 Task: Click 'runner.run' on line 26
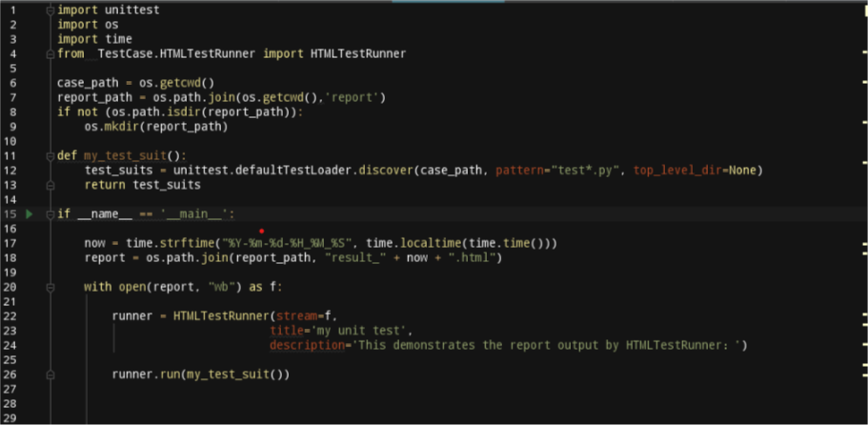146,374
